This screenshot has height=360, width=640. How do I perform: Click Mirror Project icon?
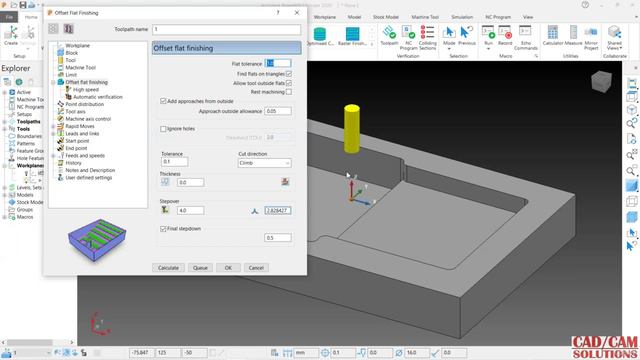coord(591,33)
